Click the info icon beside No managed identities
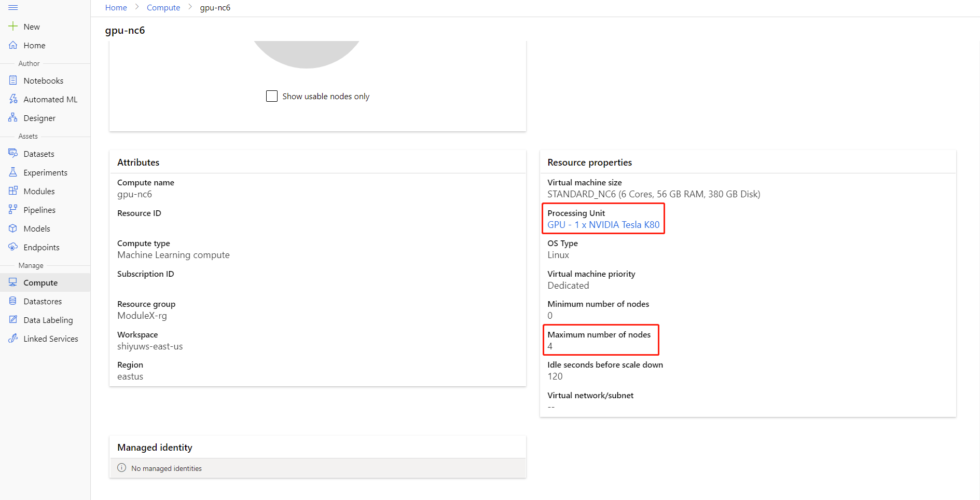 tap(121, 467)
